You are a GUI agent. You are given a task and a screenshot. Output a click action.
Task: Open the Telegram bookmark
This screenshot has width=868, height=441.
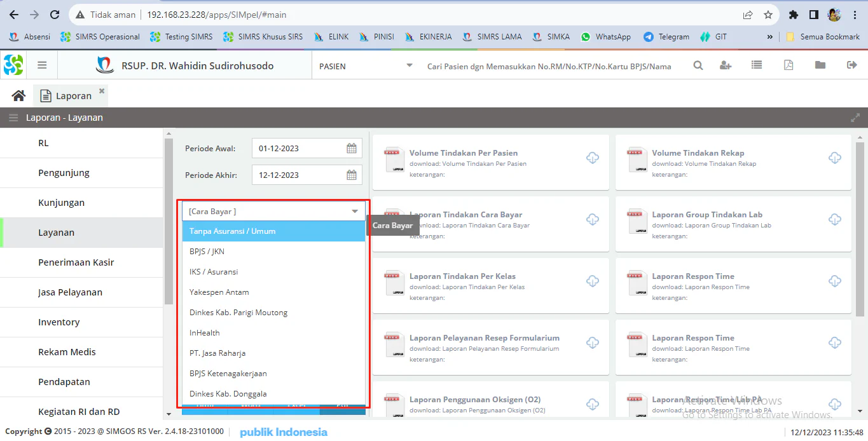pos(666,37)
